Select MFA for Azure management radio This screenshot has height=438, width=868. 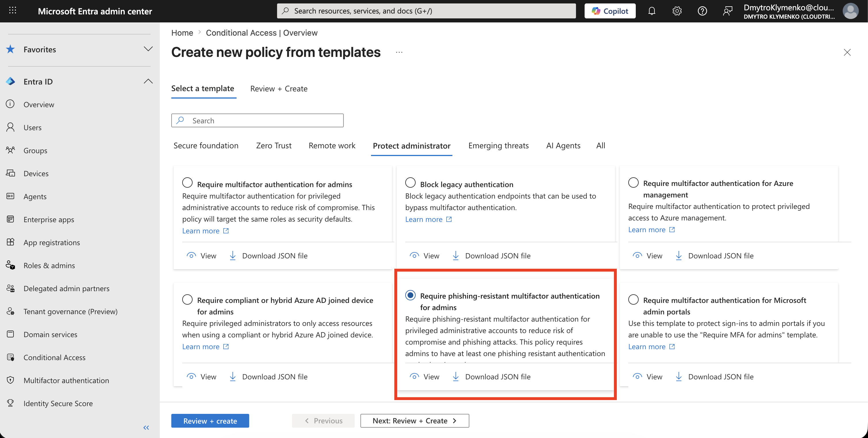[x=633, y=182]
